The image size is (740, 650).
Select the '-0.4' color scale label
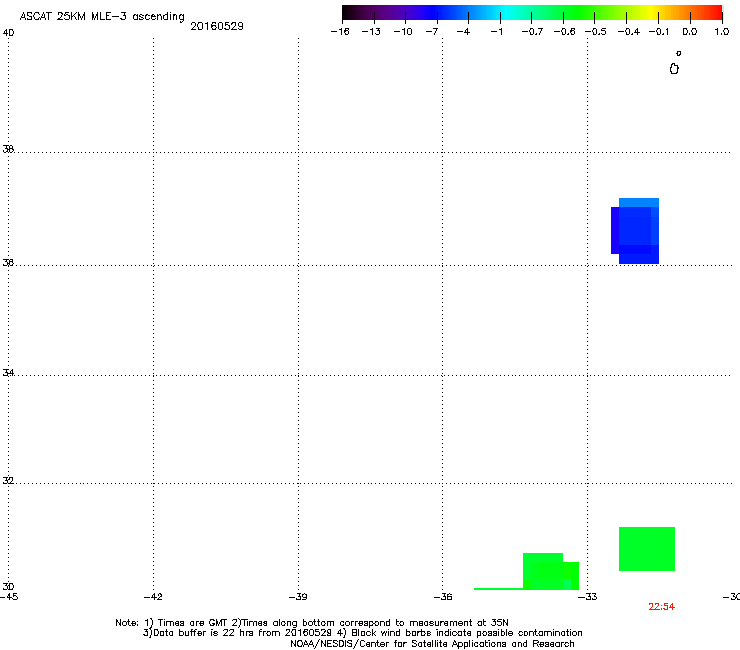point(629,32)
